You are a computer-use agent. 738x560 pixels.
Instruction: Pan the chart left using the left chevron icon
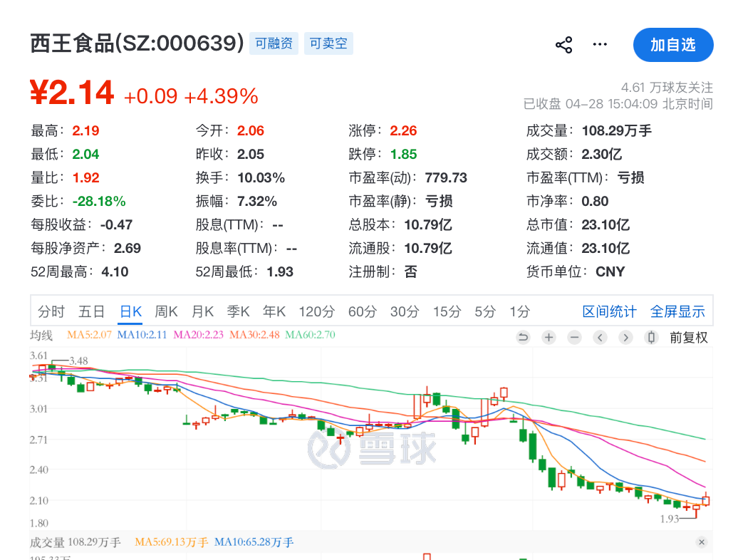(x=600, y=337)
